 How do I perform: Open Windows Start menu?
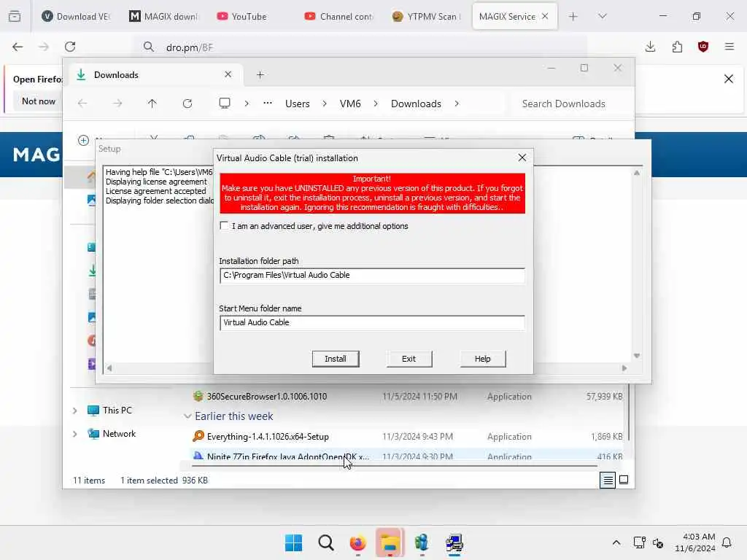click(293, 542)
